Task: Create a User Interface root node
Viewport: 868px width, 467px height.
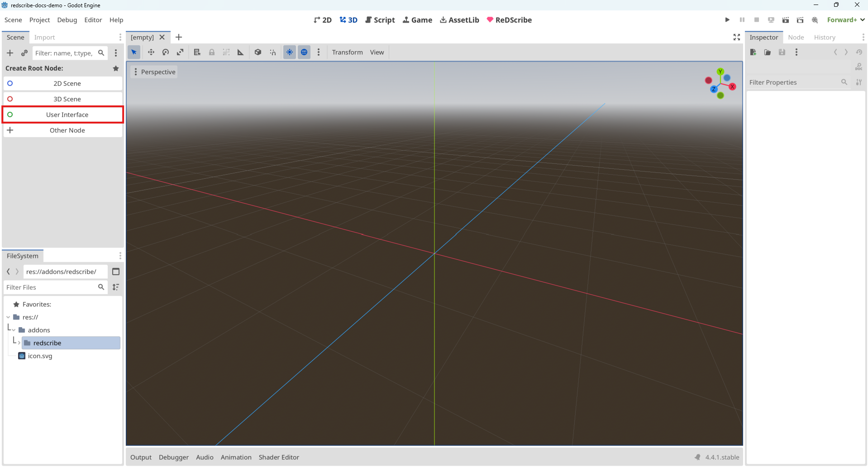Action: (63, 114)
